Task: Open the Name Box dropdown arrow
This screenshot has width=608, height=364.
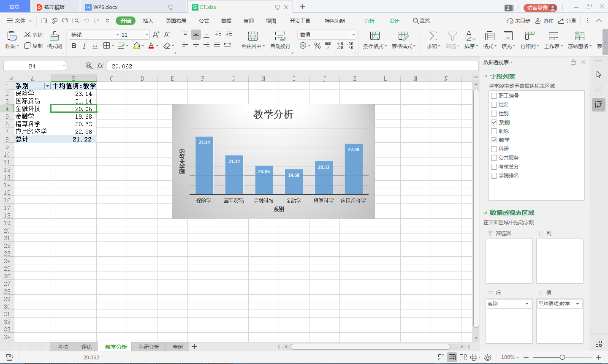Action: (x=64, y=66)
